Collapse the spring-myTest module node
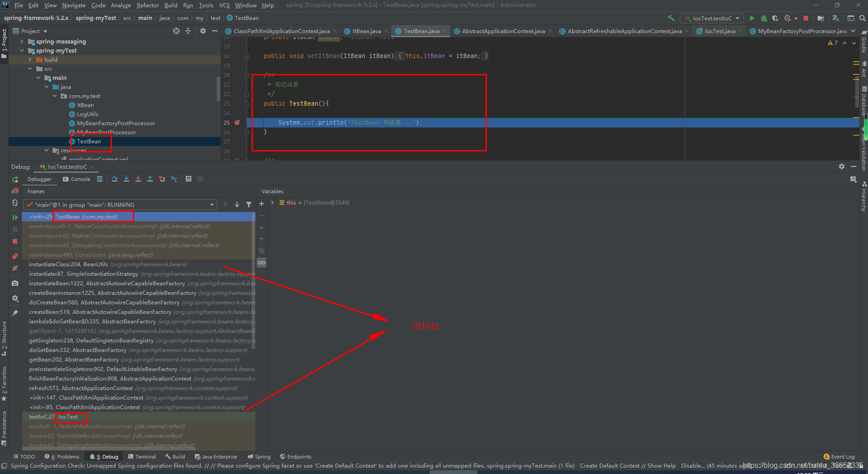The image size is (868, 474). point(22,50)
